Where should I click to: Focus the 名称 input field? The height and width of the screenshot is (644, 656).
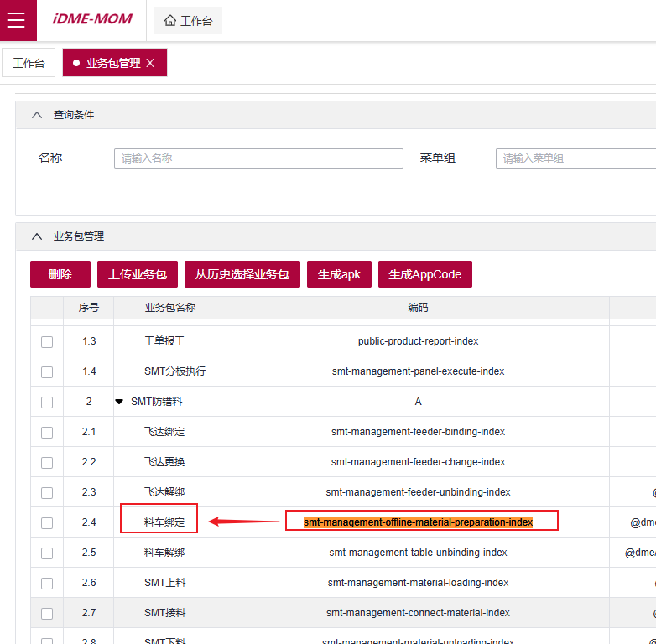[258, 158]
